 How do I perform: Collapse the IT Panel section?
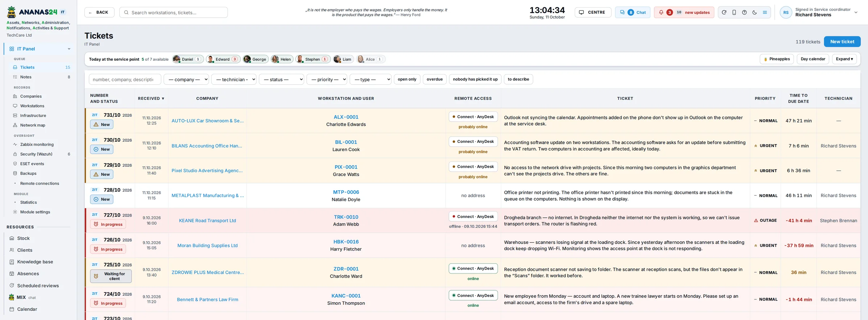click(x=69, y=49)
